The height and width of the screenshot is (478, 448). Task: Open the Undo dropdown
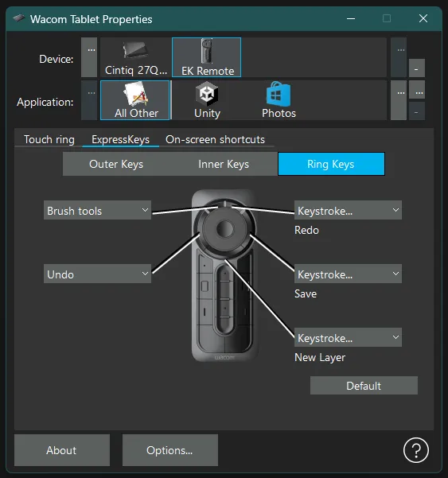pyautogui.click(x=97, y=274)
